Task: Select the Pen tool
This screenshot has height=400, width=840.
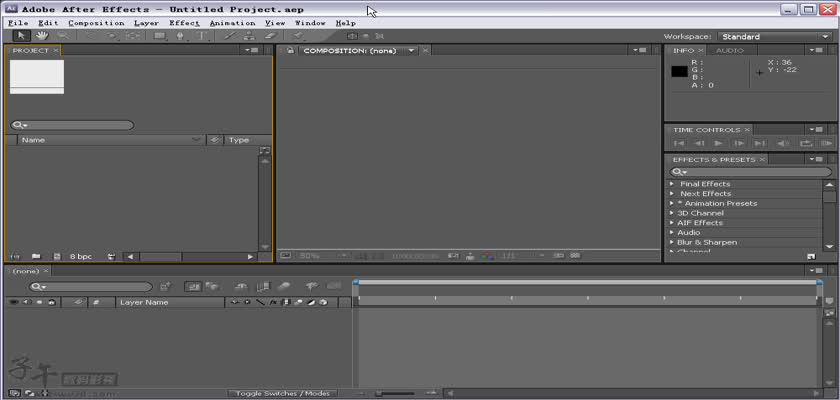Action: point(181,36)
